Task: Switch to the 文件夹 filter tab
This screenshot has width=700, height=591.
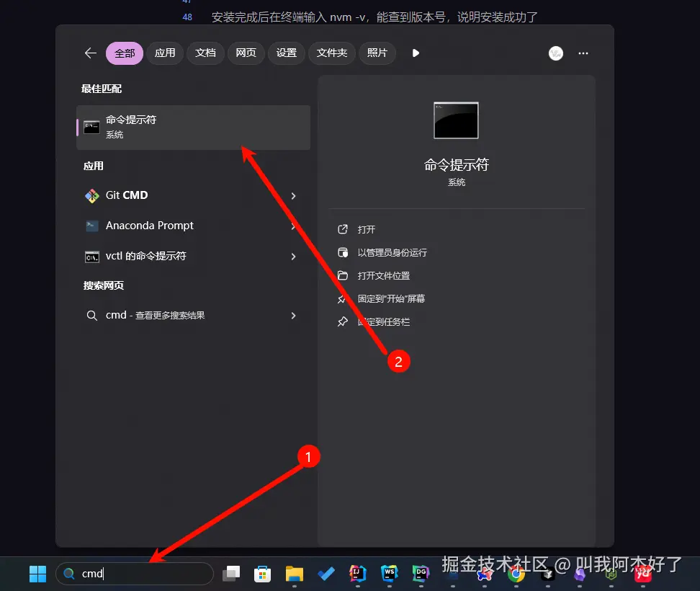Action: pyautogui.click(x=332, y=53)
